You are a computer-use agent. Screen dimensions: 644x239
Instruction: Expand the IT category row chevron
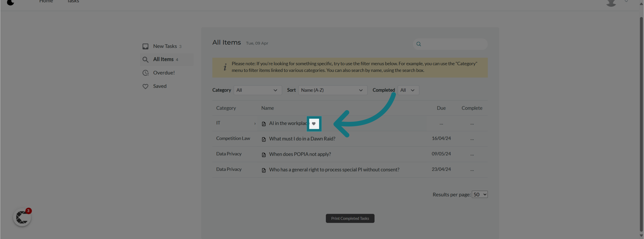[x=255, y=123]
